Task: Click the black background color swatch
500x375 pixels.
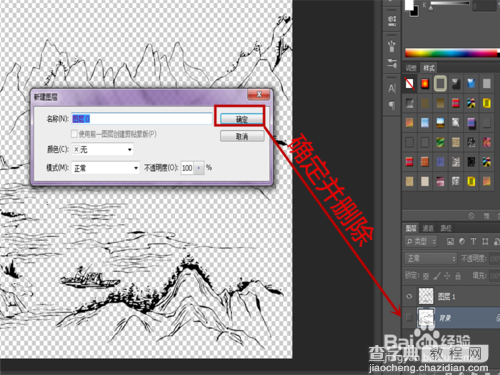Action: pyautogui.click(x=415, y=13)
